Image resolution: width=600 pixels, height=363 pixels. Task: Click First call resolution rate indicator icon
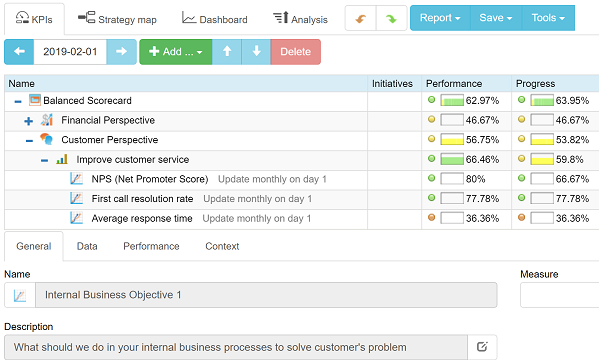coord(77,198)
